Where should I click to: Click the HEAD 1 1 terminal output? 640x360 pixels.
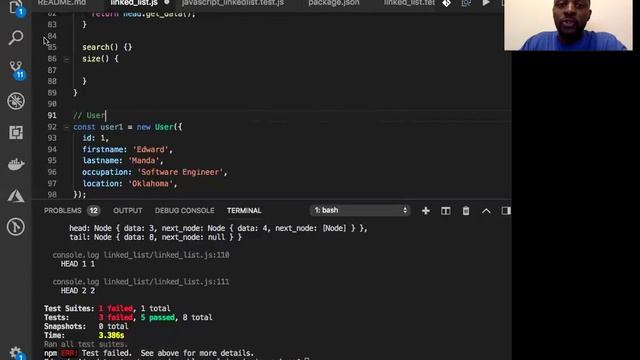pos(78,264)
